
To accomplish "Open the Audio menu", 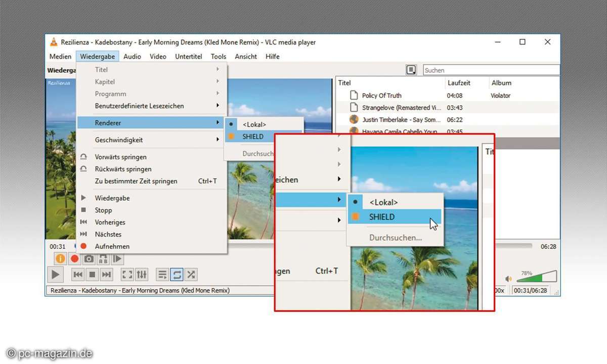I will click(x=132, y=56).
